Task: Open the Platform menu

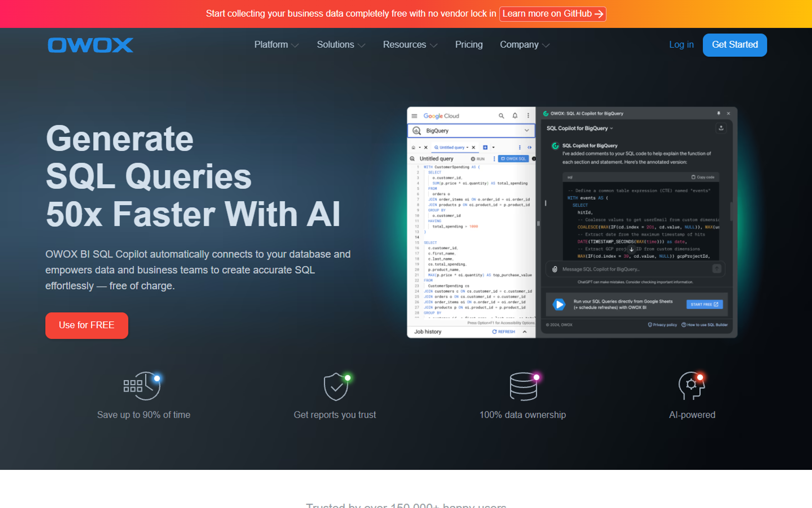Action: pyautogui.click(x=276, y=45)
